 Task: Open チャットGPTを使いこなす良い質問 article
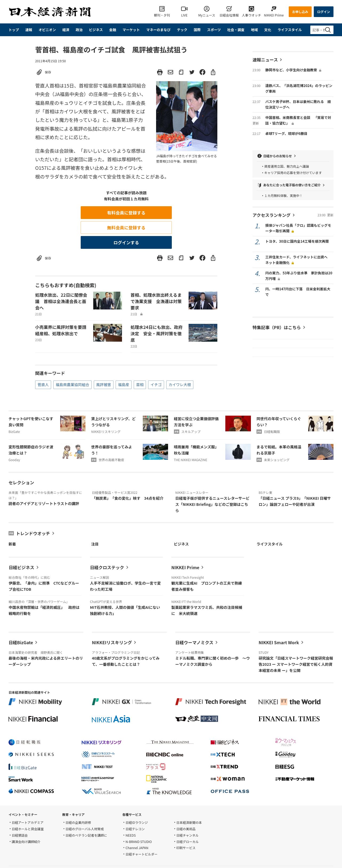point(31,421)
